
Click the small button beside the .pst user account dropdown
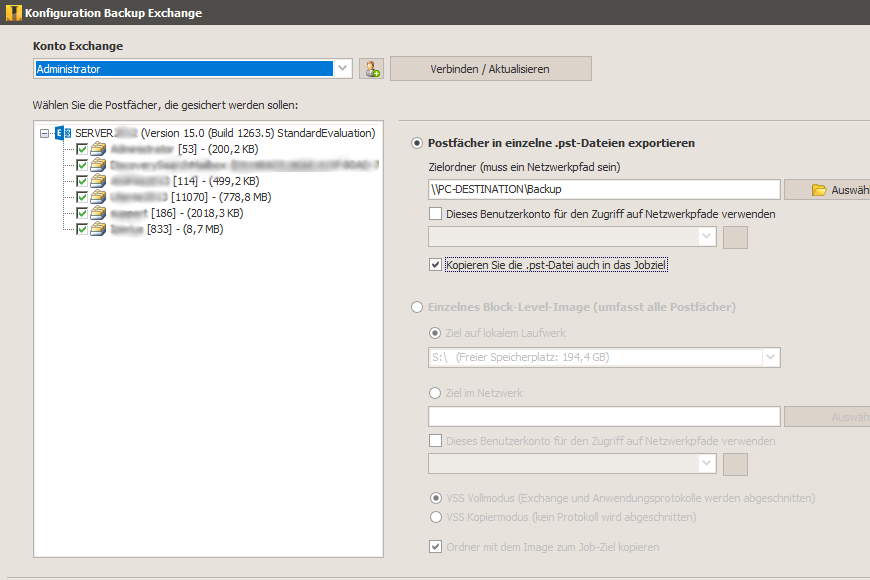point(735,237)
